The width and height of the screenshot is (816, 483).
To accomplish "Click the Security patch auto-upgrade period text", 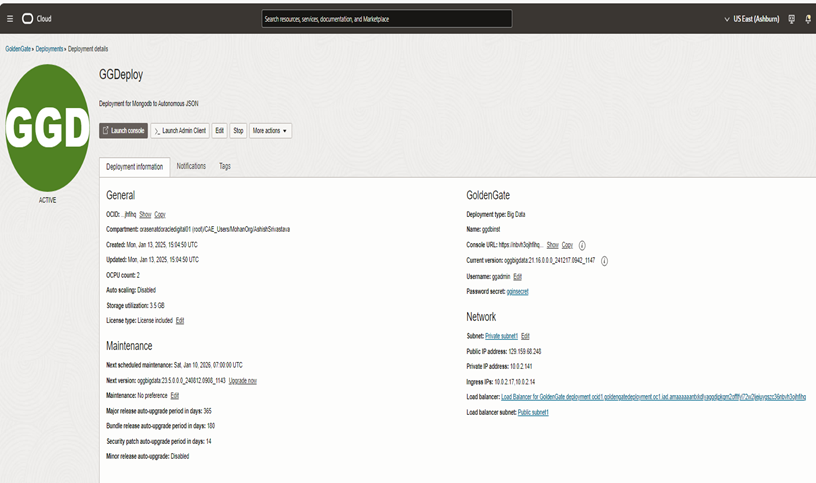I will coord(159,441).
